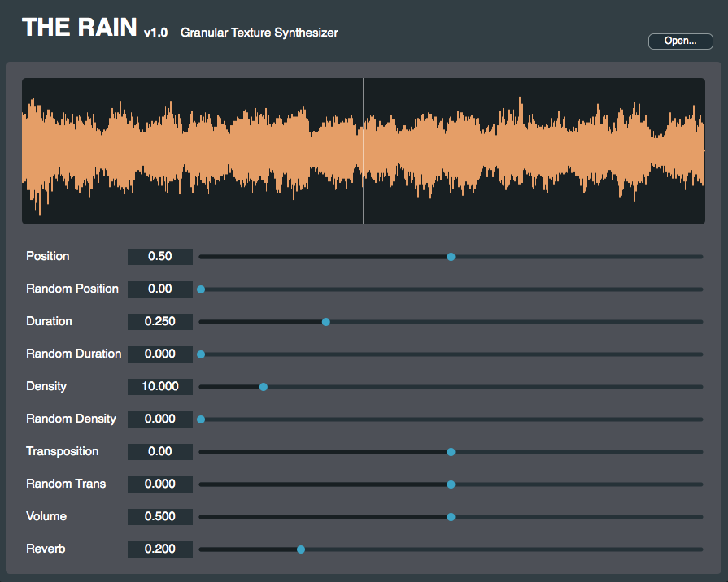Click the Position slider handle

451,257
